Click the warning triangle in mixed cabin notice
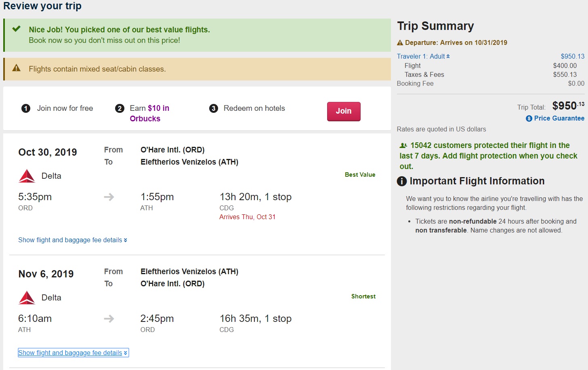Viewport: 588px width, 370px height. click(x=17, y=68)
